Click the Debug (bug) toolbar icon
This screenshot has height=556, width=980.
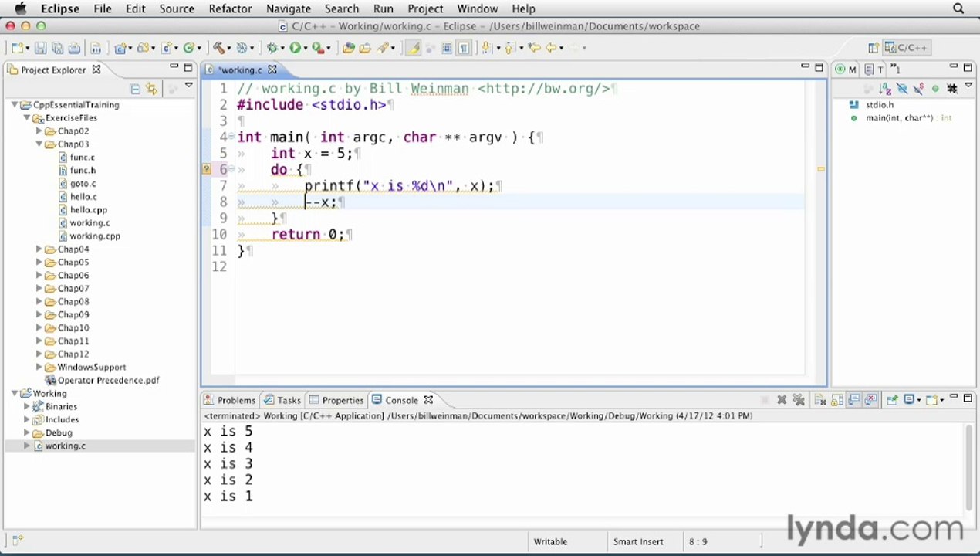coord(271,48)
